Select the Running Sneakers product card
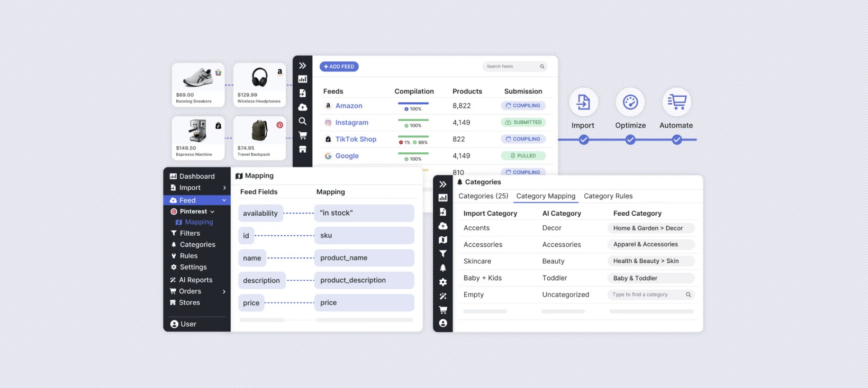Screen dimensions: 868x388 coord(198,85)
